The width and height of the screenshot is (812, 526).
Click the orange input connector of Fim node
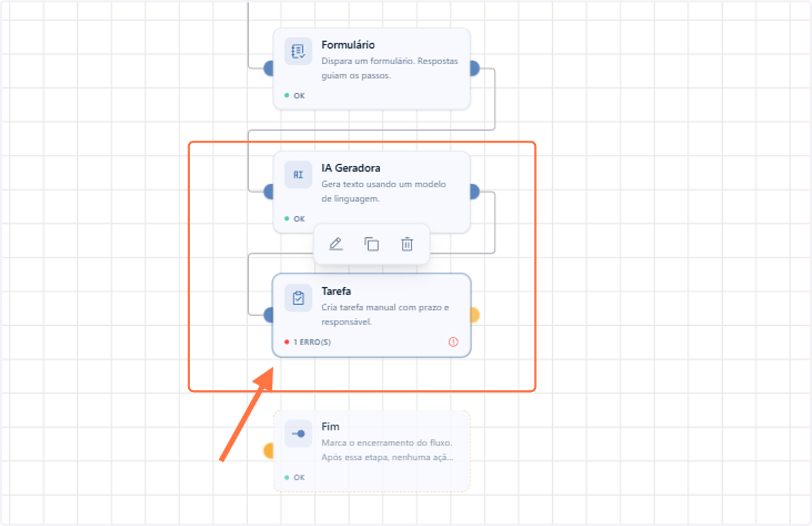[269, 451]
